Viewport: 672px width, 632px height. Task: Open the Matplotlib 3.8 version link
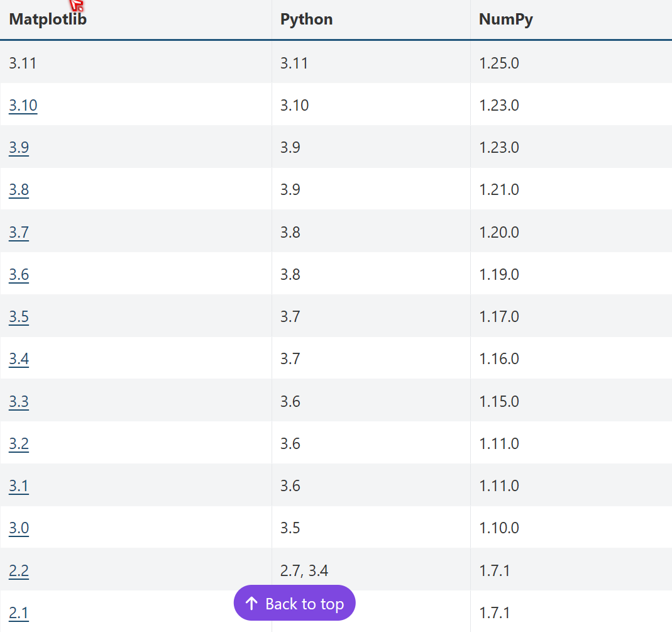click(x=19, y=189)
